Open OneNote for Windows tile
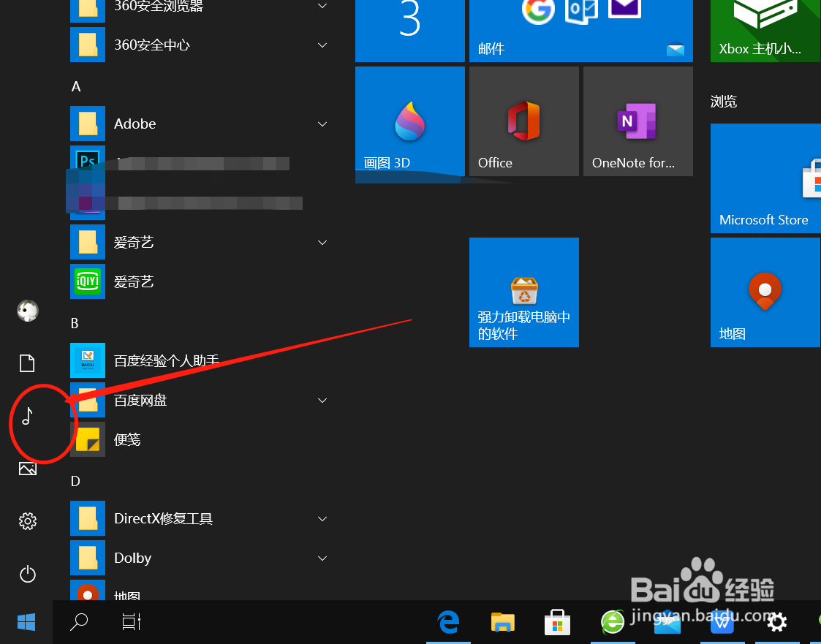The image size is (821, 644). click(637, 121)
